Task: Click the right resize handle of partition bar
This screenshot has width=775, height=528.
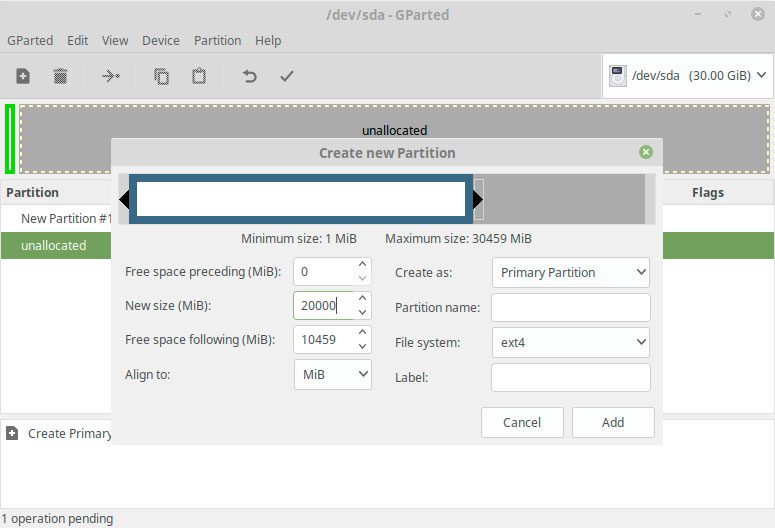Action: [x=477, y=199]
